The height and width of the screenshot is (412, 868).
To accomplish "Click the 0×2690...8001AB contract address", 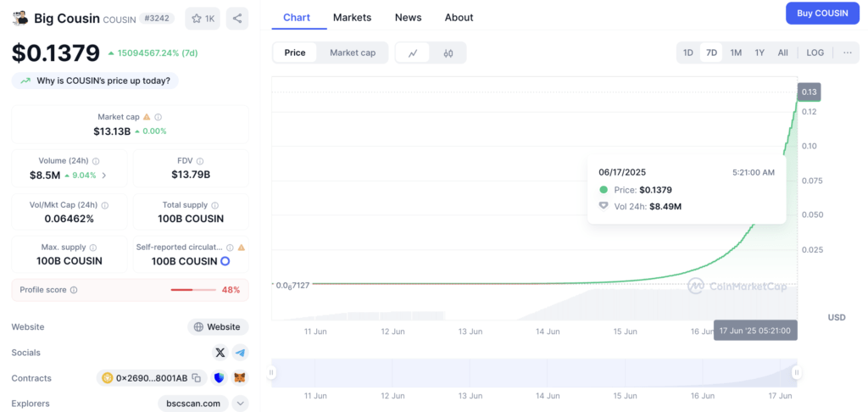I will (152, 378).
